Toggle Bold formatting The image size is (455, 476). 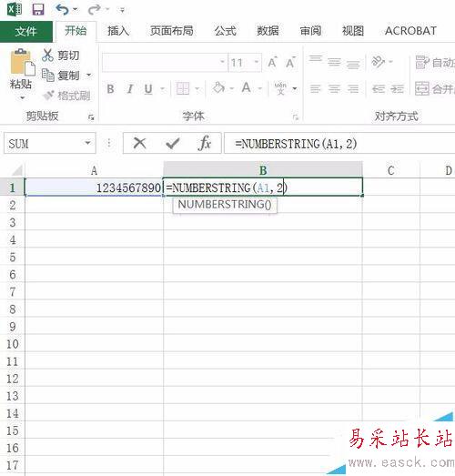click(x=111, y=89)
